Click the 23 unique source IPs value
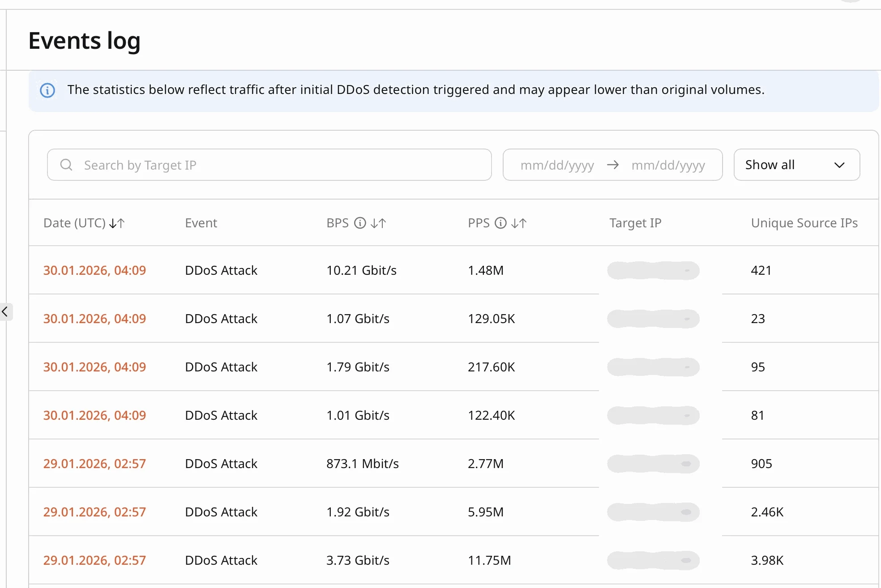Viewport: 881px width, 588px height. click(x=758, y=319)
